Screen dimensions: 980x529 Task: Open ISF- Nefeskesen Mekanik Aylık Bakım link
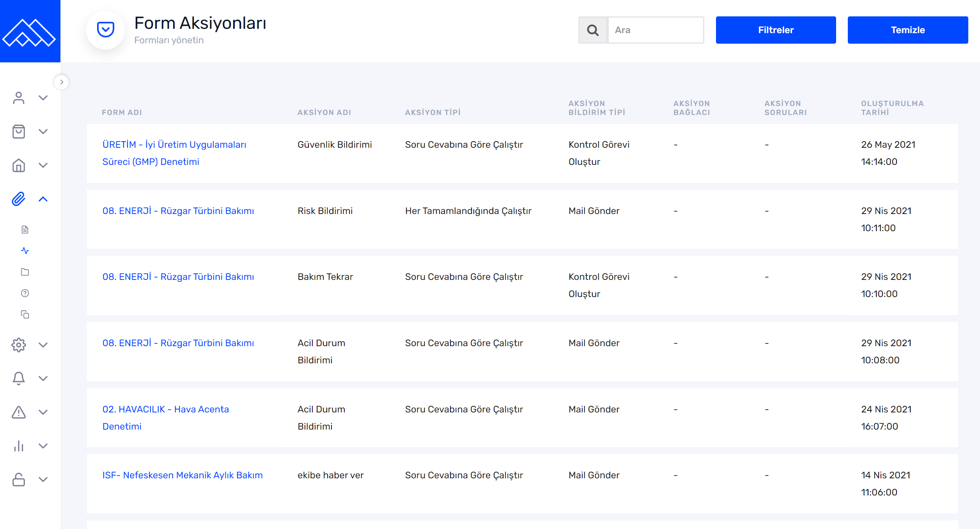(x=182, y=475)
